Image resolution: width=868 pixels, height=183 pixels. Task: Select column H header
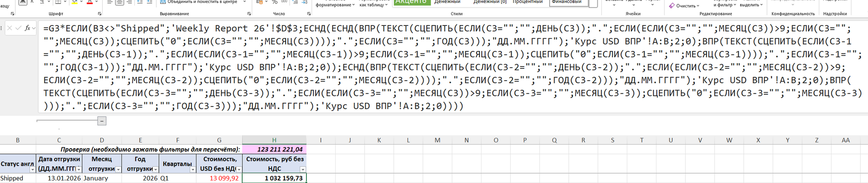pyautogui.click(x=274, y=140)
